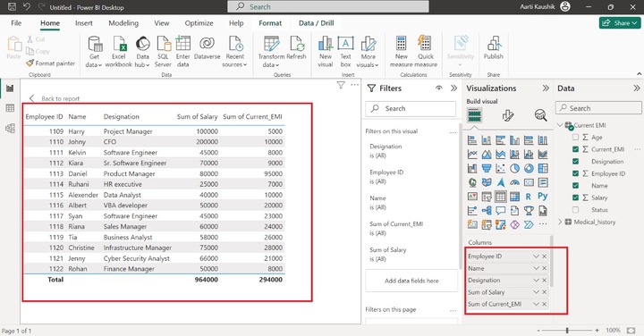Sort by Sum of Salary header
This screenshot has height=336, width=644.
pos(197,116)
